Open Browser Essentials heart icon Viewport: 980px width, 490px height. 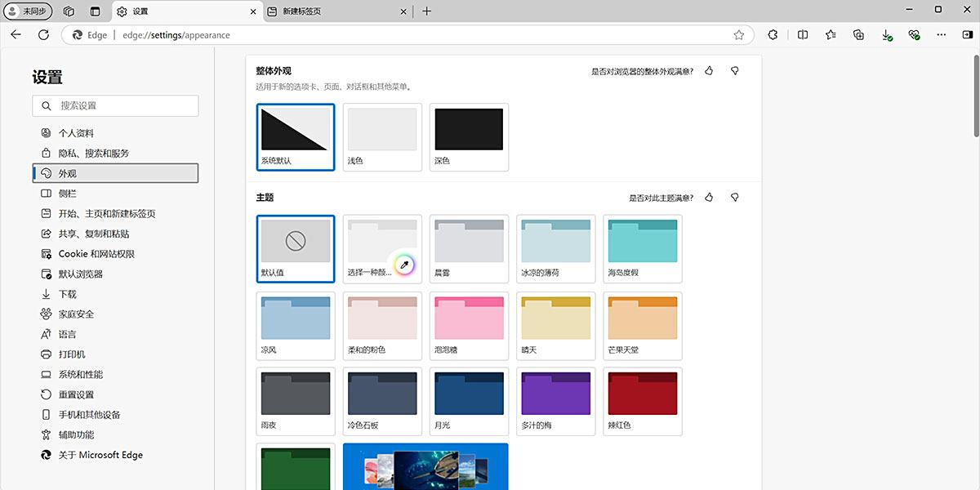914,34
